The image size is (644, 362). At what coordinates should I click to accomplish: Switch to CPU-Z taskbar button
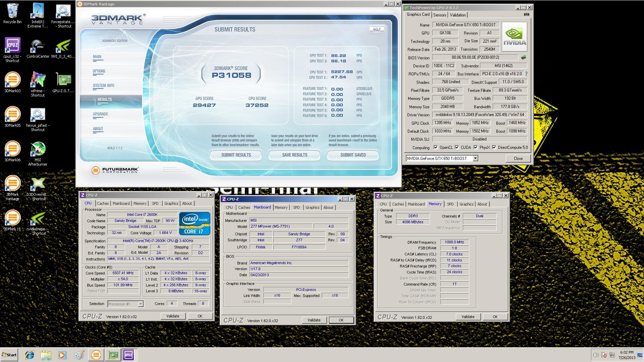point(128,355)
